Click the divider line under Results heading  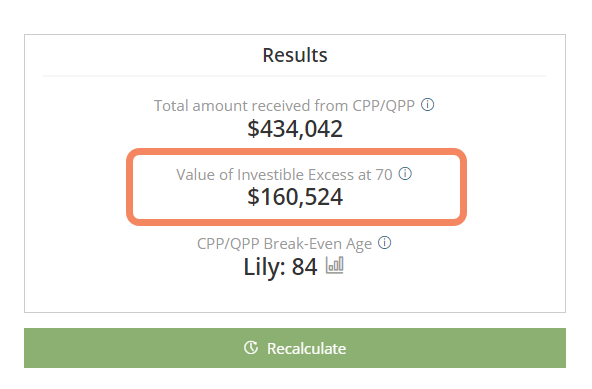pyautogui.click(x=294, y=76)
